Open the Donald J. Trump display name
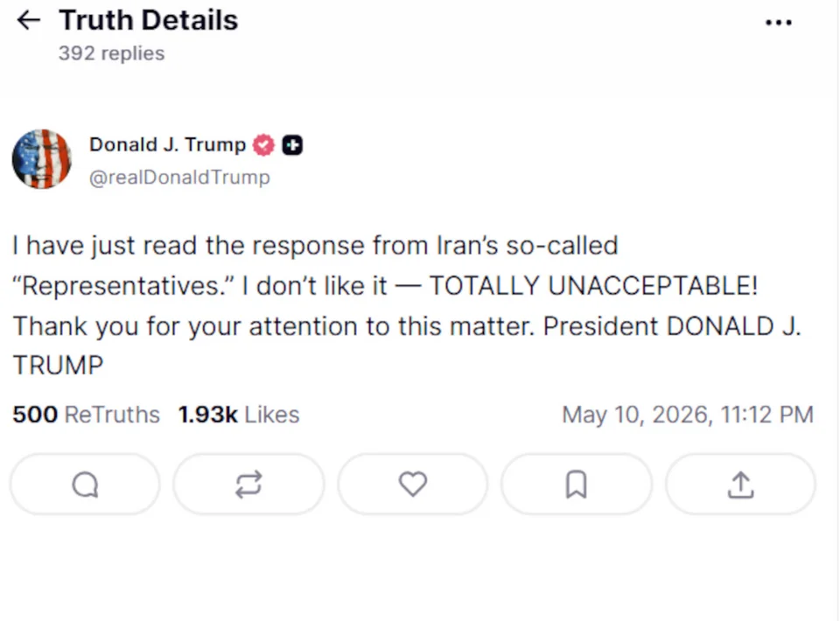The image size is (840, 621). coord(167,144)
